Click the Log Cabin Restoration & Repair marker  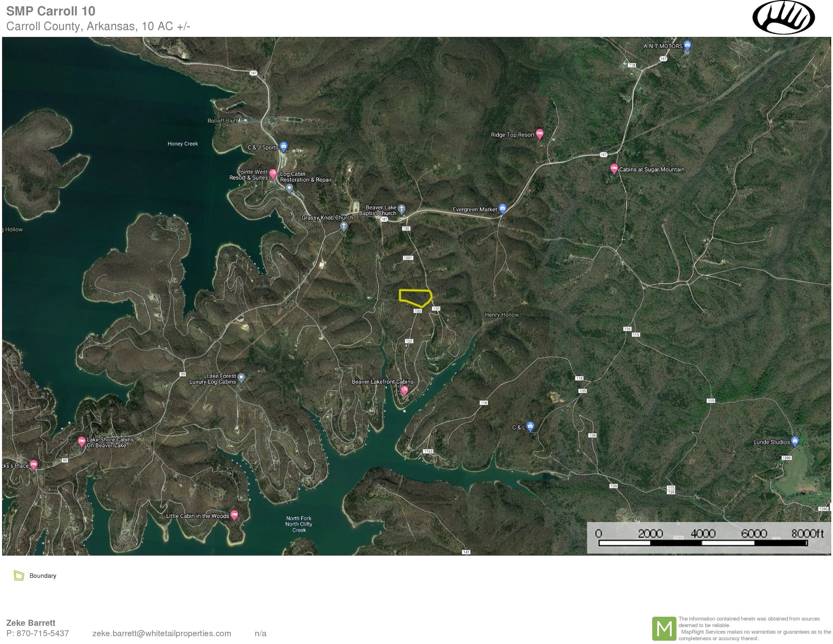coord(289,188)
